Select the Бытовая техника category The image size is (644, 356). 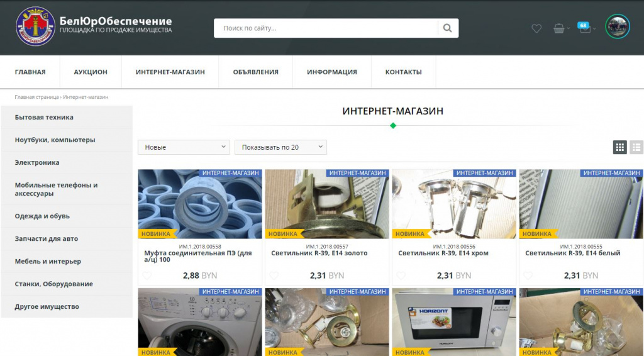pyautogui.click(x=44, y=117)
